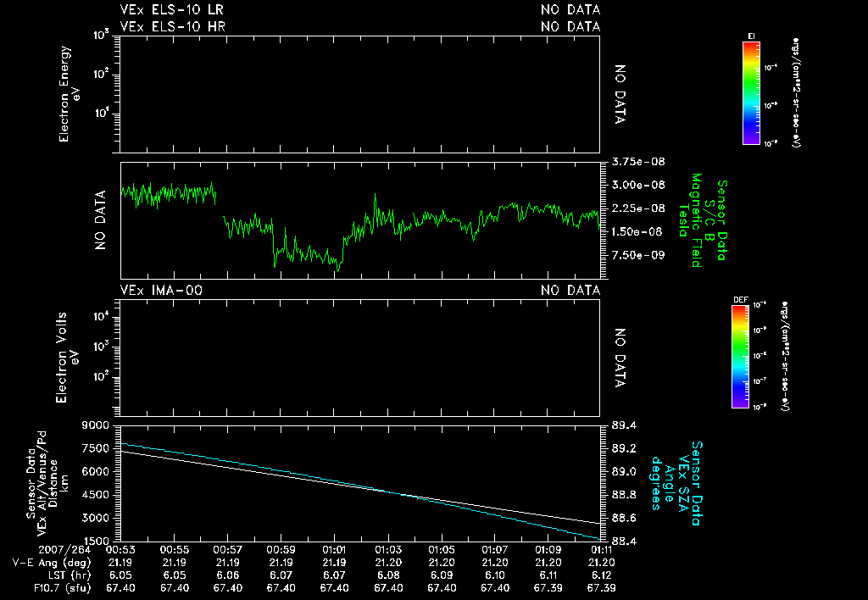Click the 10^1 tick on Electron Energy axis
The image size is (868, 600).
click(103, 114)
